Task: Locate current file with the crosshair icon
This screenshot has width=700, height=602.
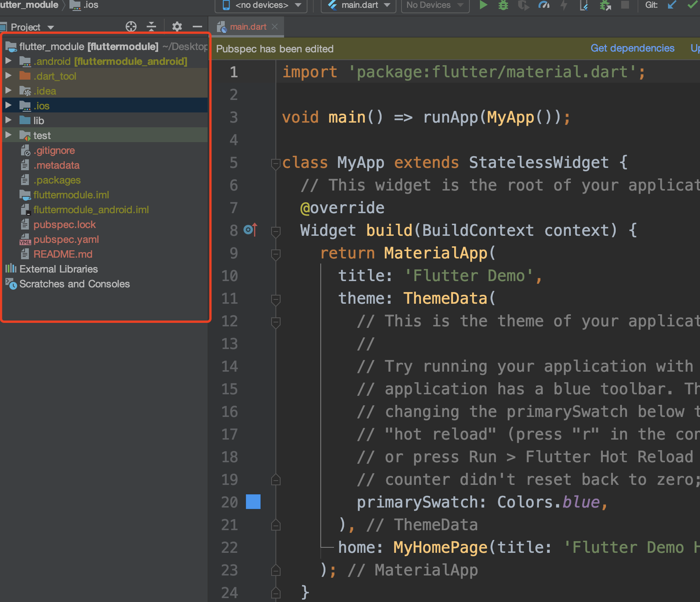Action: pyautogui.click(x=131, y=27)
